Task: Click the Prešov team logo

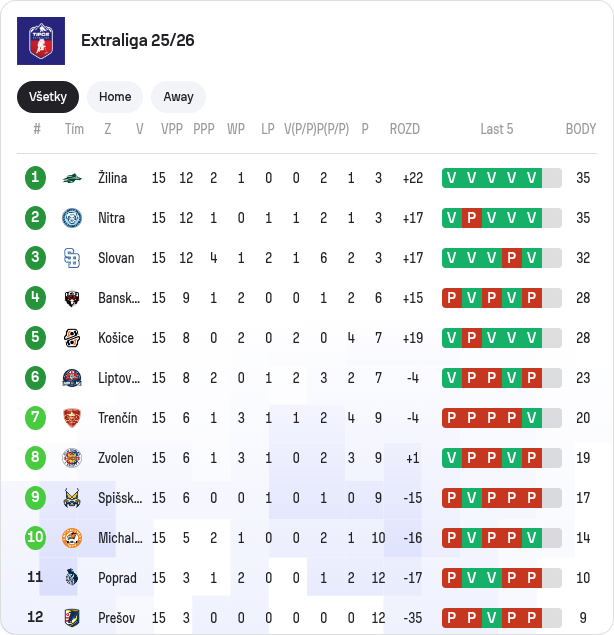Action: [72, 617]
